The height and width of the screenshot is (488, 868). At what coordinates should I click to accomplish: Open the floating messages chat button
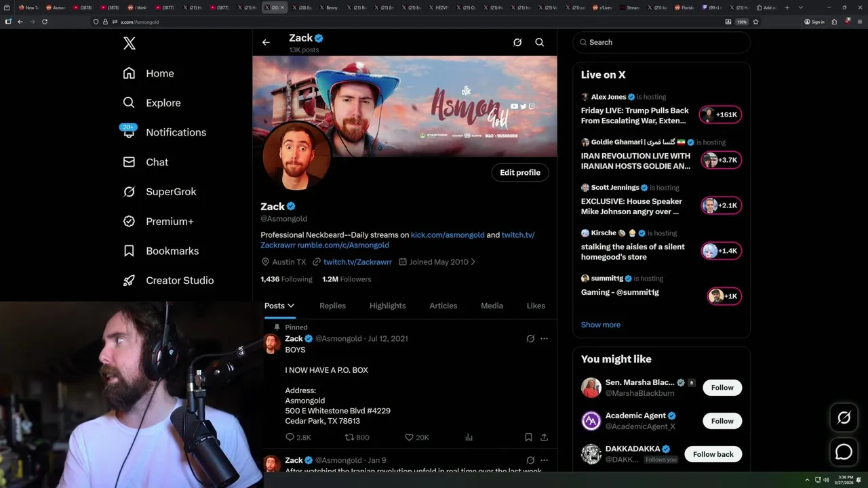(844, 451)
